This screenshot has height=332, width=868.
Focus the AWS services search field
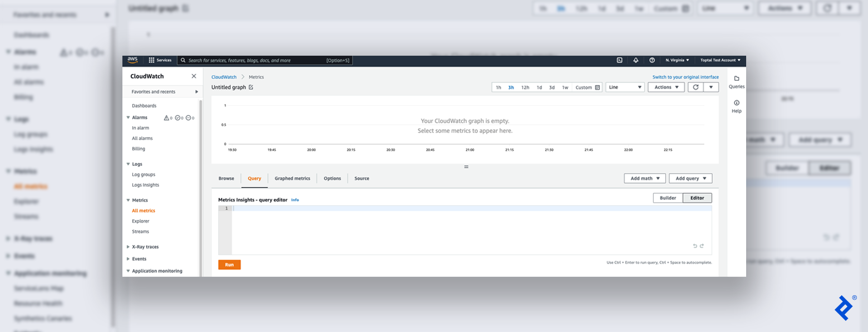(265, 60)
